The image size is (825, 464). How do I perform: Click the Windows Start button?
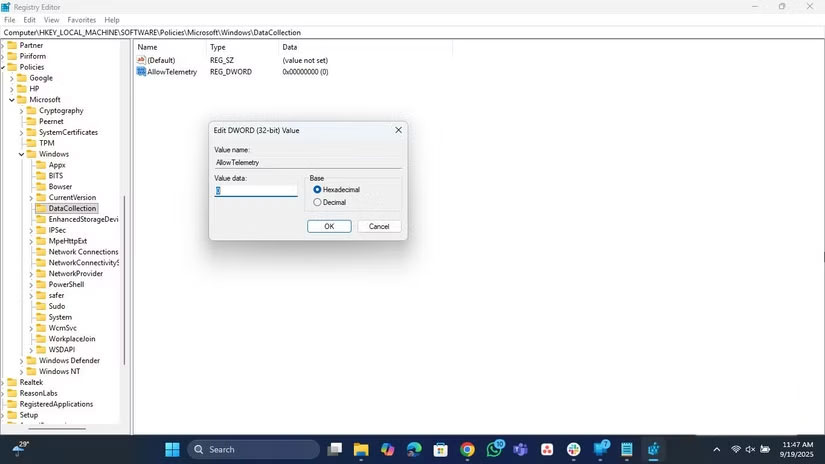(172, 449)
